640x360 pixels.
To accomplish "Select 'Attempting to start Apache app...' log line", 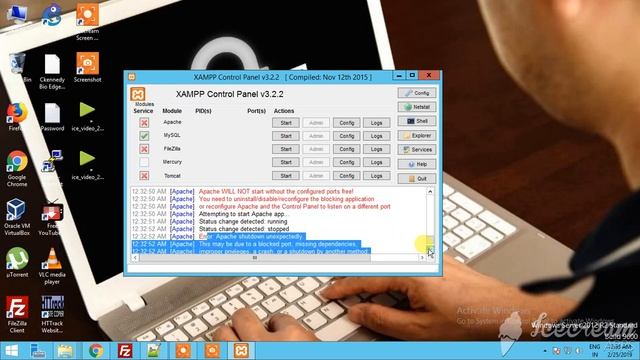I will (x=244, y=214).
